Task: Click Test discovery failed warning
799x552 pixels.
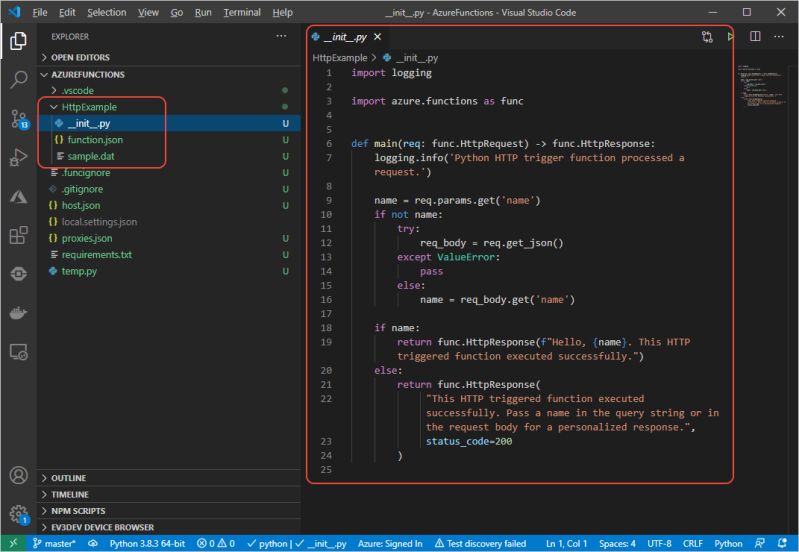Action: point(480,543)
